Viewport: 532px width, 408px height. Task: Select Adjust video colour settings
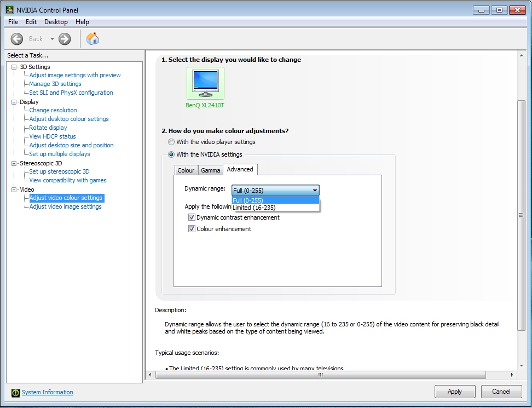67,198
